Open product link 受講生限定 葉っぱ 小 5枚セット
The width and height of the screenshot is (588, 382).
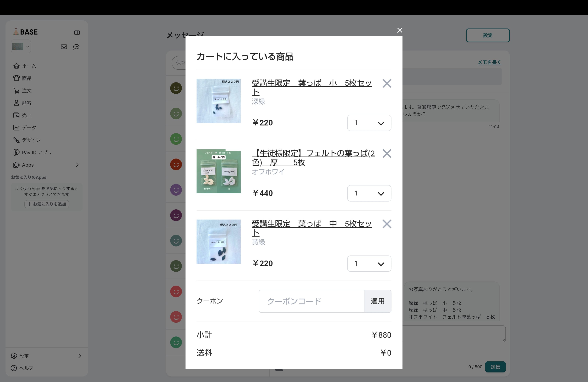point(312,83)
